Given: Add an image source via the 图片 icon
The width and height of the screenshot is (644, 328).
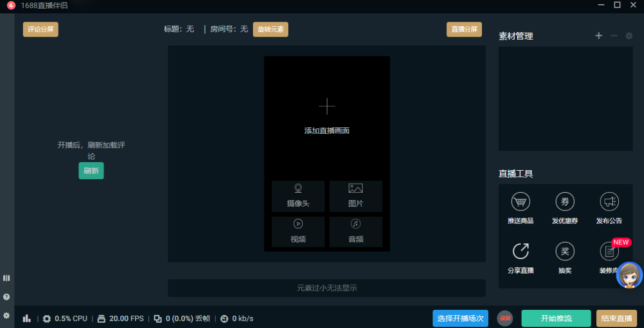Looking at the screenshot, I should click(355, 196).
